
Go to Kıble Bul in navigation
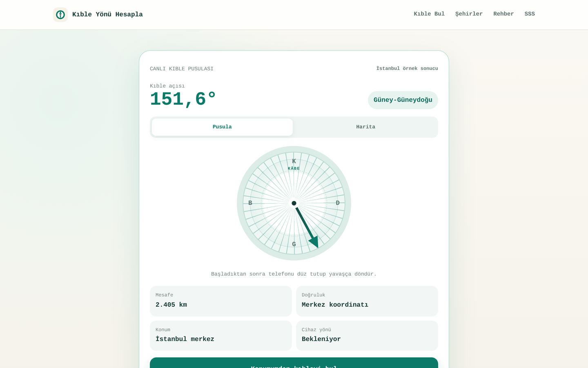point(429,14)
